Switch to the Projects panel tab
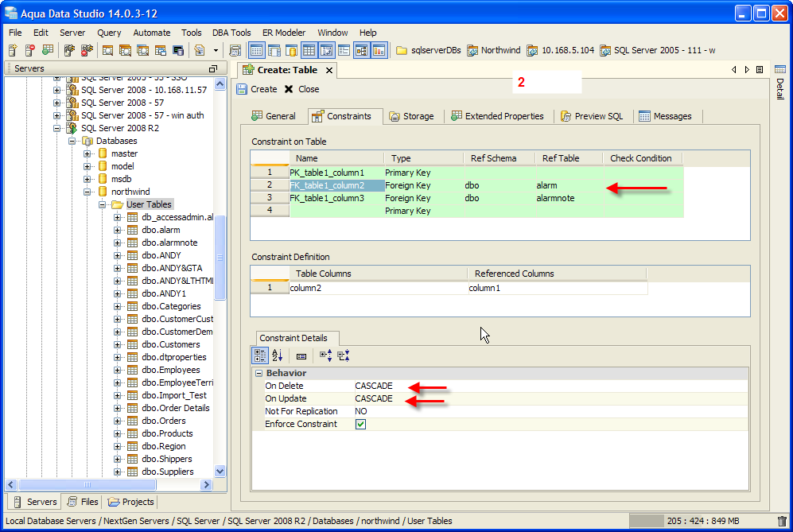This screenshot has width=793, height=532. pos(130,502)
